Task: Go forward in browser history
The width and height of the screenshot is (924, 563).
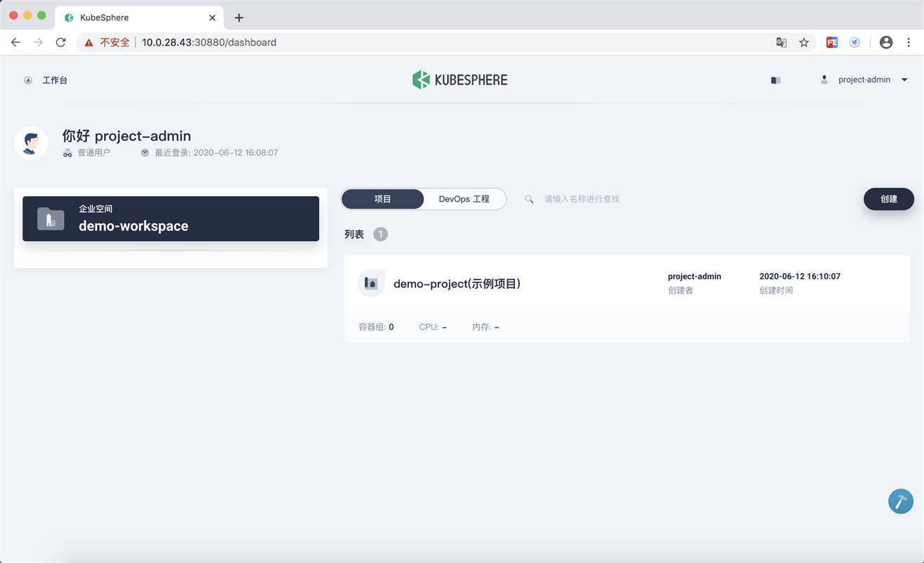Action: click(38, 42)
